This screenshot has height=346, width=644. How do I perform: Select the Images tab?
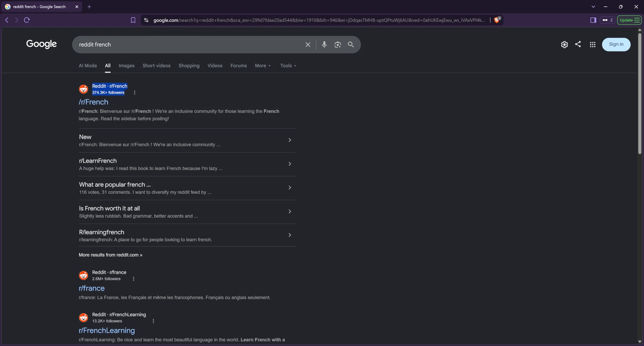tap(126, 66)
